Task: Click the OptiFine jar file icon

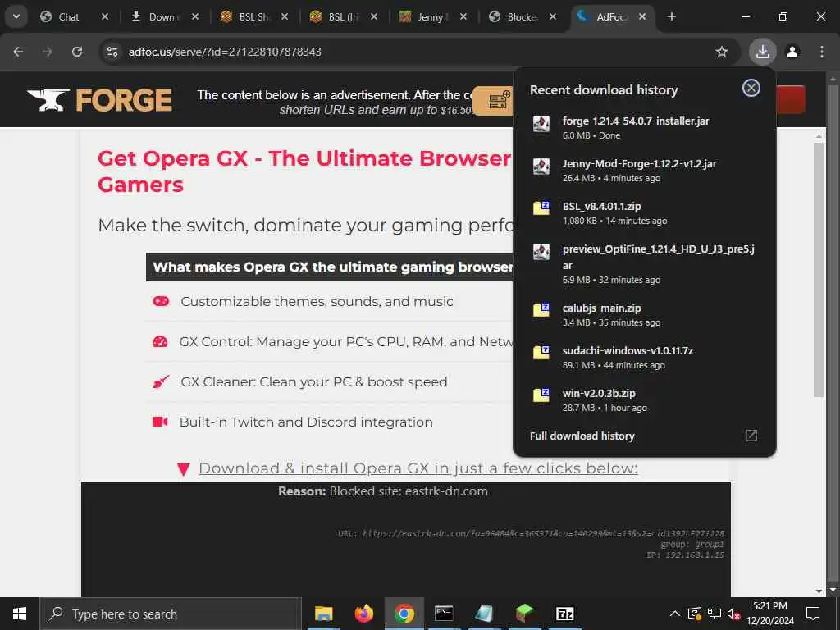Action: pyautogui.click(x=541, y=251)
